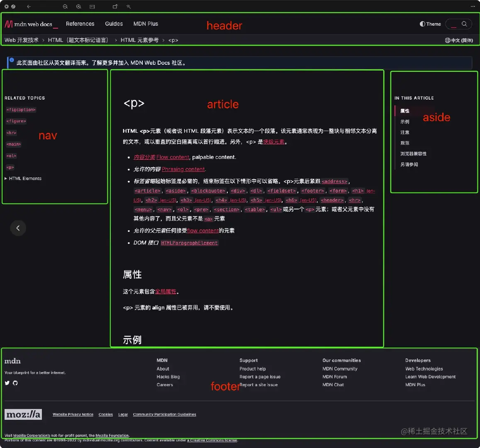Open Learn Web Development in the footer
480x448 pixels.
tap(430, 377)
